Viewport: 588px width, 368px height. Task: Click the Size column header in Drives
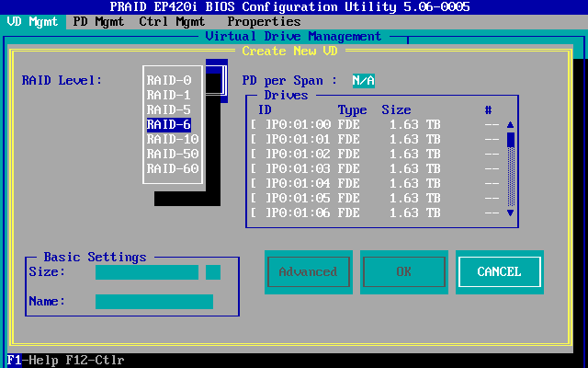tap(396, 109)
